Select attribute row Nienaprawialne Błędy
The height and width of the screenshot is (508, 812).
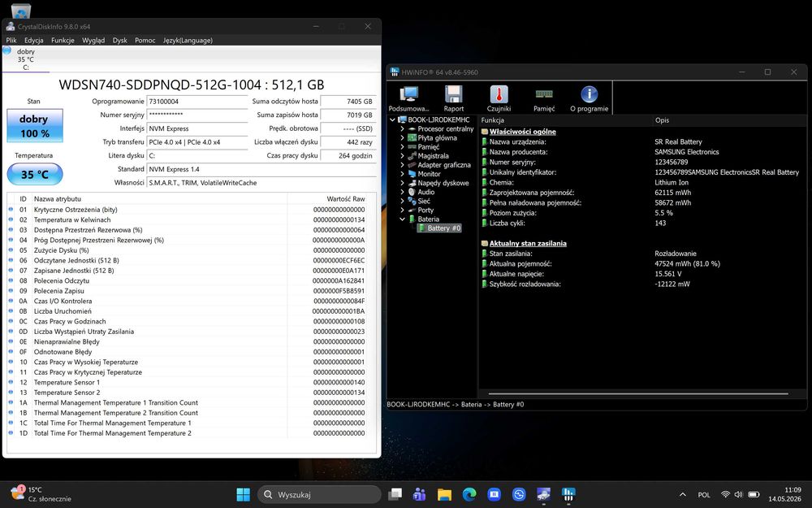coord(187,341)
